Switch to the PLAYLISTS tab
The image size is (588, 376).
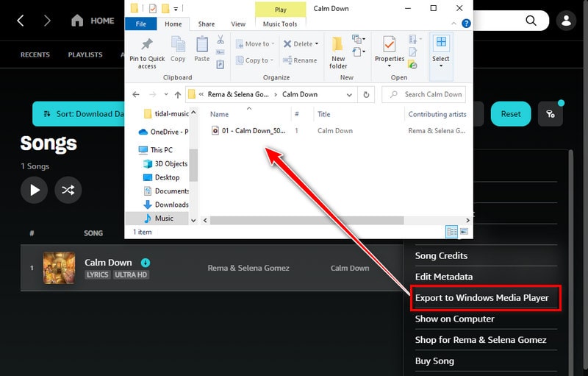pos(85,54)
